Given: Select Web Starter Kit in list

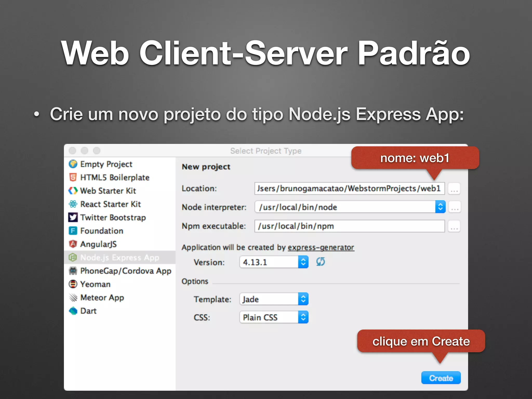Looking at the screenshot, I should pyautogui.click(x=108, y=191).
